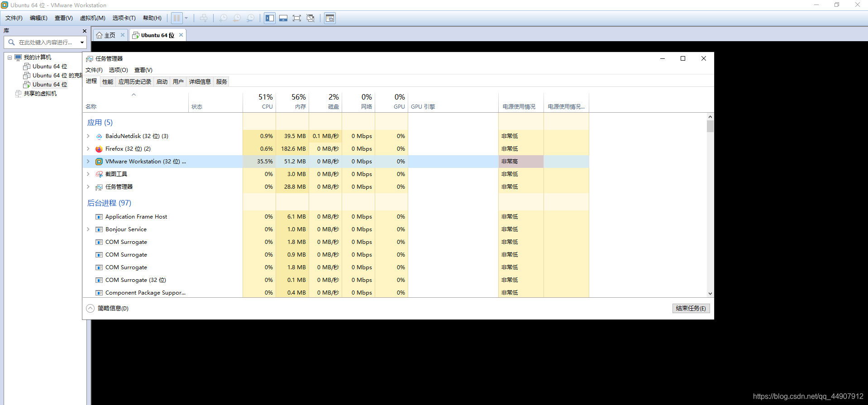Open VMware 选项卡(T) menu
Viewport: 868px width, 405px height.
(124, 18)
